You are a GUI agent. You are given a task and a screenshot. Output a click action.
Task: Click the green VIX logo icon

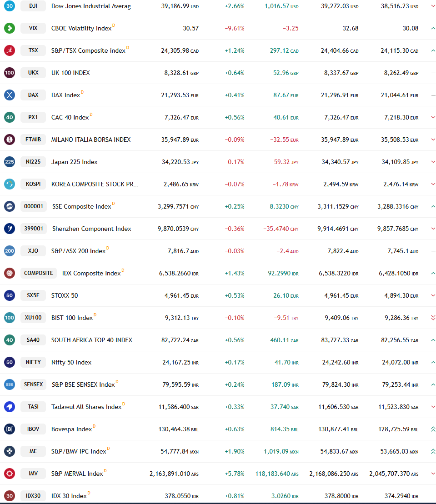(x=10, y=28)
